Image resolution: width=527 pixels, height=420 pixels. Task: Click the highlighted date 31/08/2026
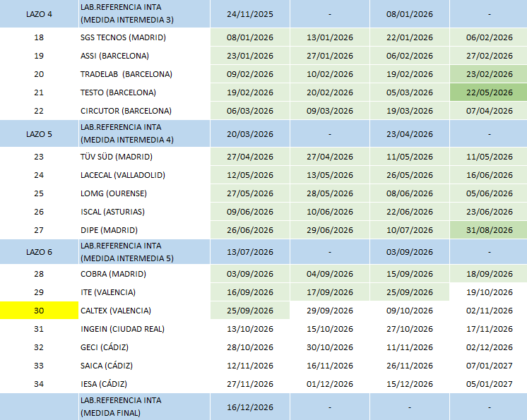[489, 230]
